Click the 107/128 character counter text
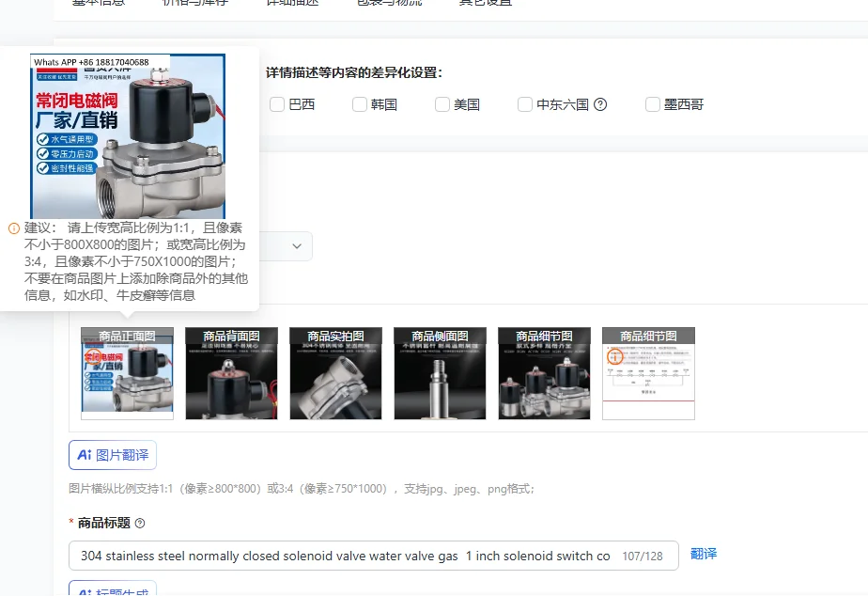The width and height of the screenshot is (868, 596). pyautogui.click(x=643, y=557)
